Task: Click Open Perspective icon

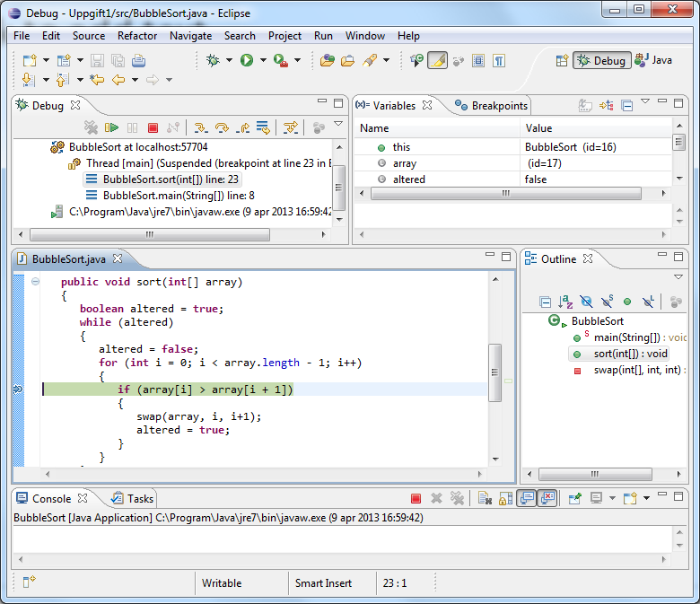Action: point(562,60)
